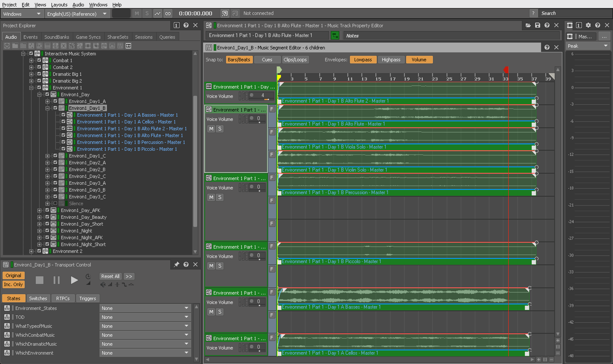The height and width of the screenshot is (364, 613).
Task: Open the meter panel settings gear
Action: click(x=588, y=25)
